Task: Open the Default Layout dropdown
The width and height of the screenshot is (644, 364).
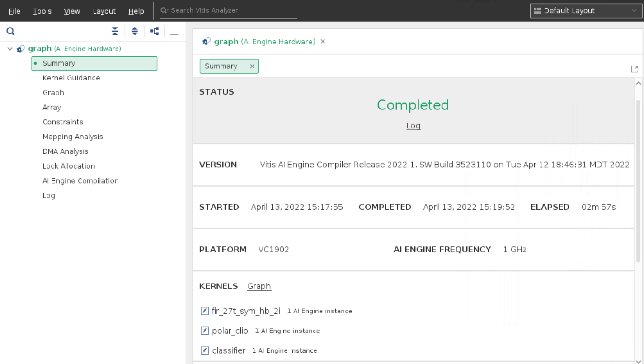Action: (585, 10)
